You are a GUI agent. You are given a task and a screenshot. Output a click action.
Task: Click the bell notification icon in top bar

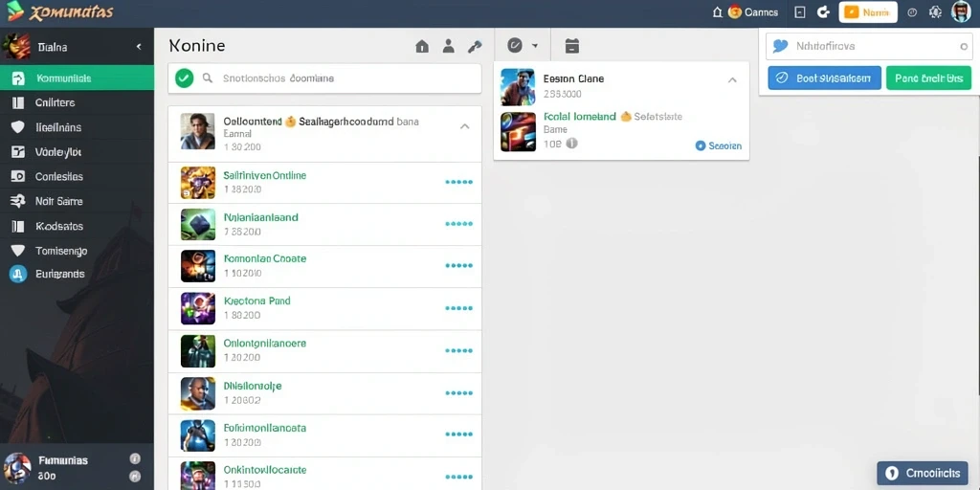718,11
